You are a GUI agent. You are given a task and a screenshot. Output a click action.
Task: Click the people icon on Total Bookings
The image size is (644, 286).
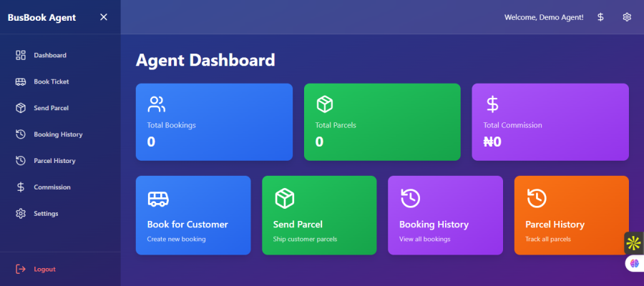157,104
